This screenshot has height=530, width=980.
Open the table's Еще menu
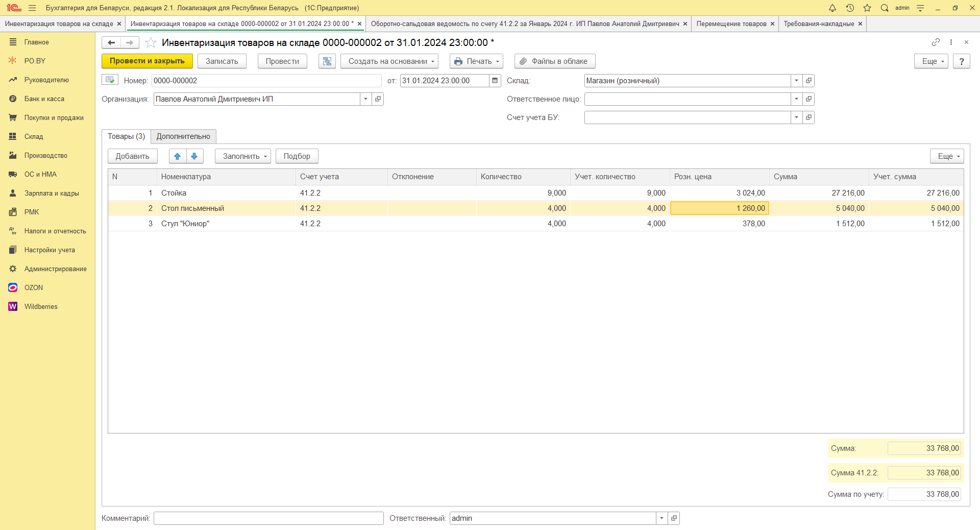coord(947,156)
